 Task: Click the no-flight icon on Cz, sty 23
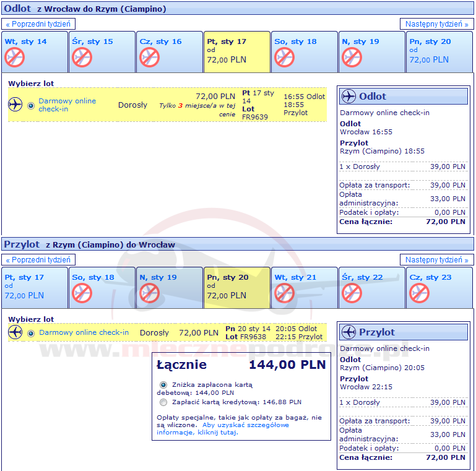(x=419, y=293)
